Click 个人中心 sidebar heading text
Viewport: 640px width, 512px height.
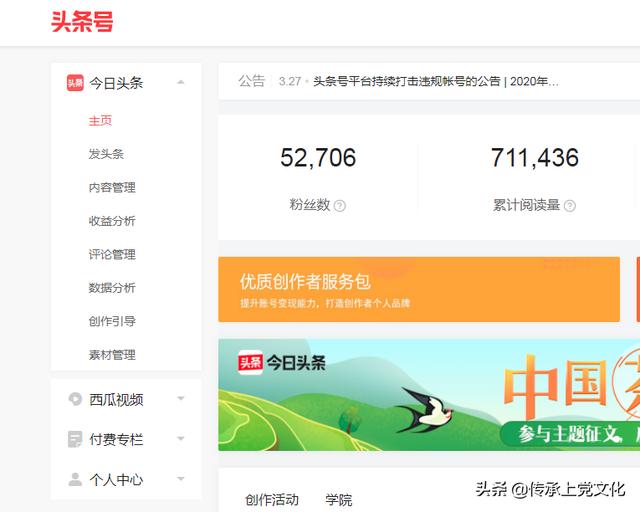pyautogui.click(x=116, y=480)
